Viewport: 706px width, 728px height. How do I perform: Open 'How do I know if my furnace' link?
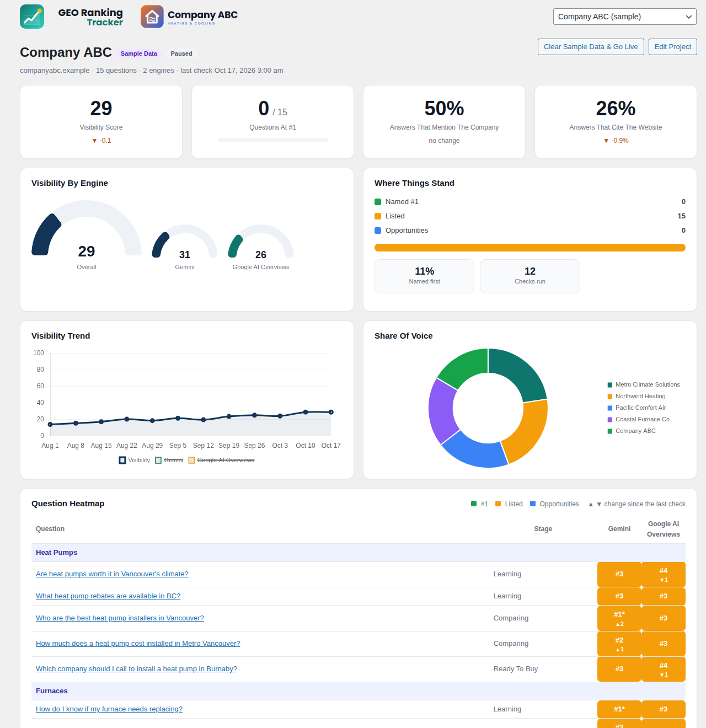click(x=109, y=709)
